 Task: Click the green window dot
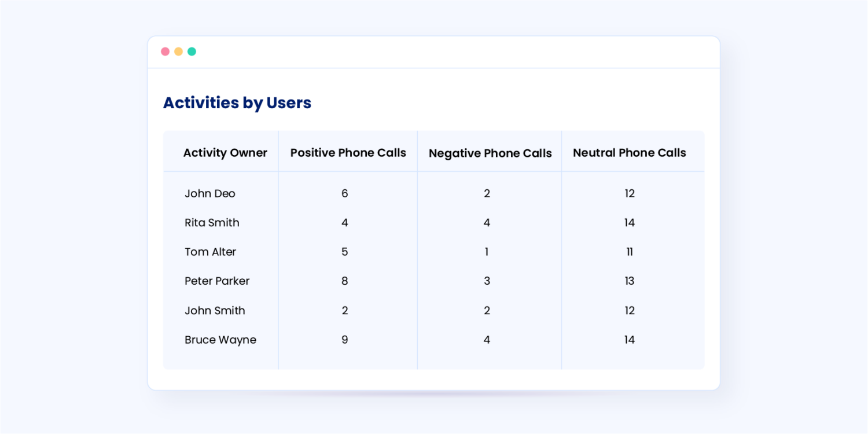pyautogui.click(x=192, y=52)
